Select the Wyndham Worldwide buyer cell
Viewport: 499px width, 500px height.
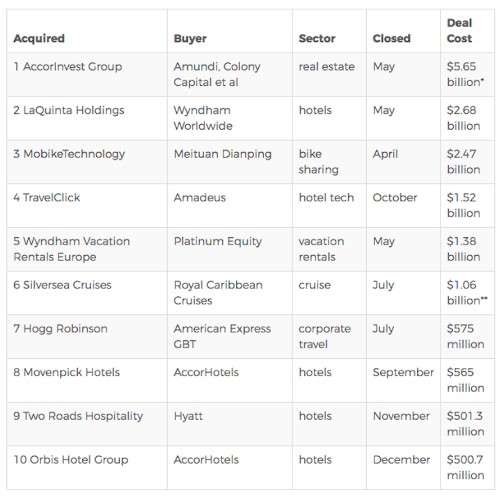203,118
